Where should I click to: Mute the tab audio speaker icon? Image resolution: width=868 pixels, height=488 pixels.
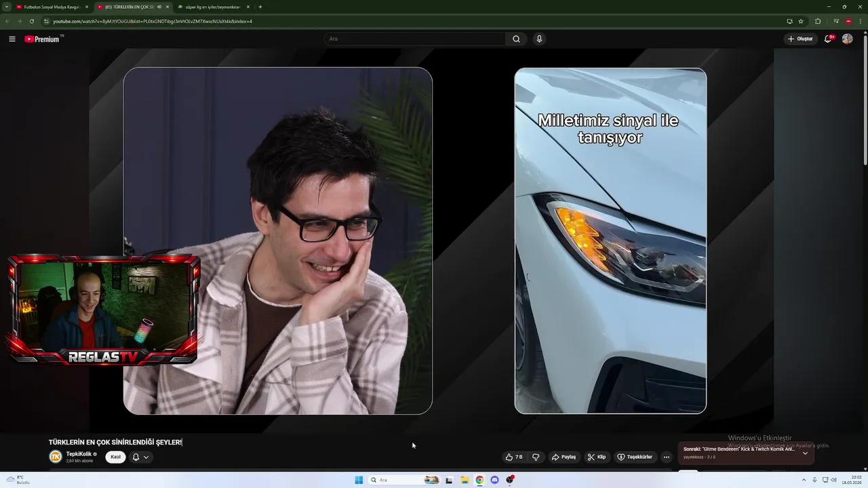(159, 7)
